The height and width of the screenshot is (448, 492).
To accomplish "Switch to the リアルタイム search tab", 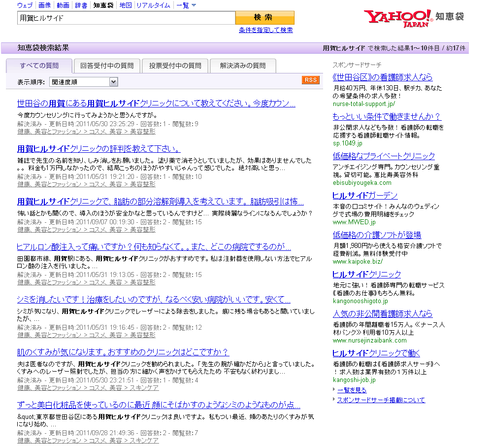I will point(153,5).
